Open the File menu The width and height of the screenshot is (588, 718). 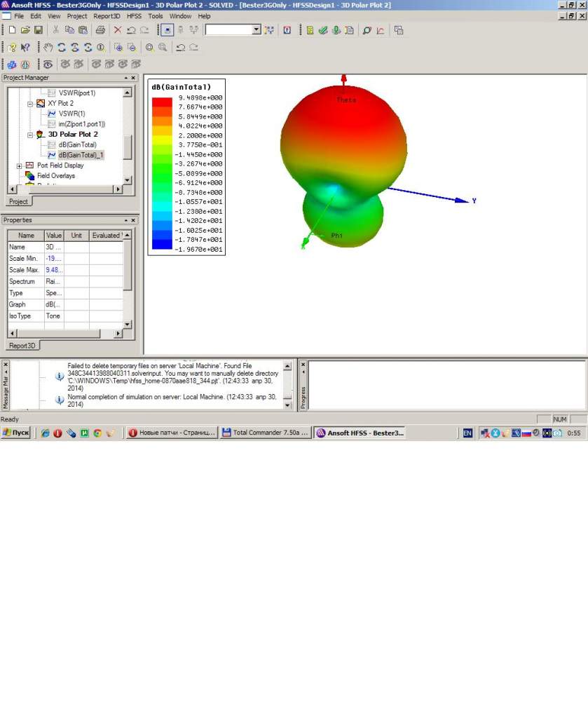click(19, 16)
